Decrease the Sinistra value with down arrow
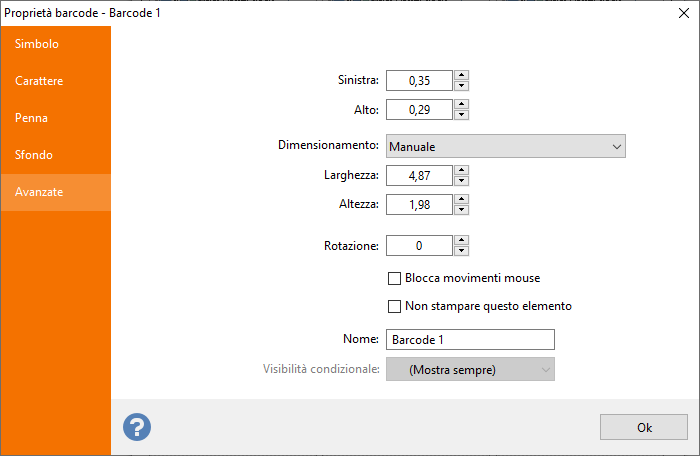This screenshot has width=700, height=456. click(x=461, y=86)
